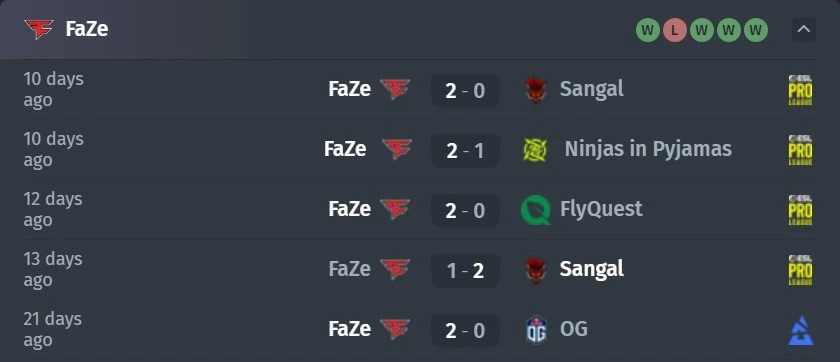Image resolution: width=840 pixels, height=362 pixels.
Task: Click the 1 - 2 score of Sangal loss
Action: coord(466,270)
